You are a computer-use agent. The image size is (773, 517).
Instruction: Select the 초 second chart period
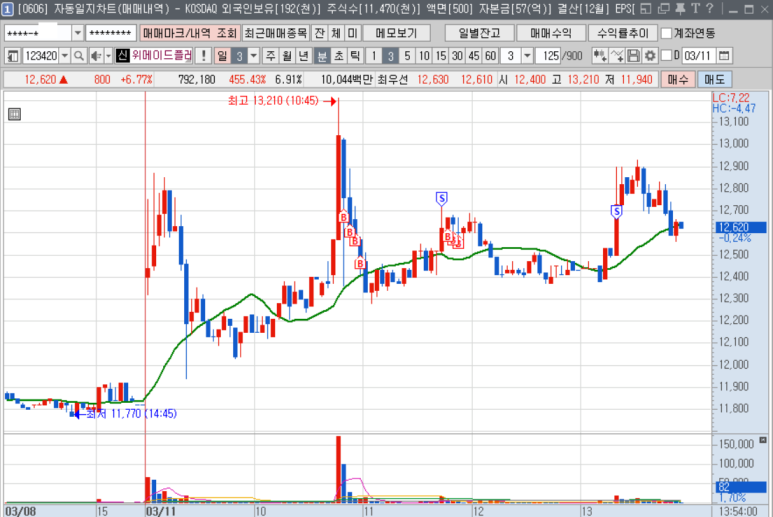339,56
